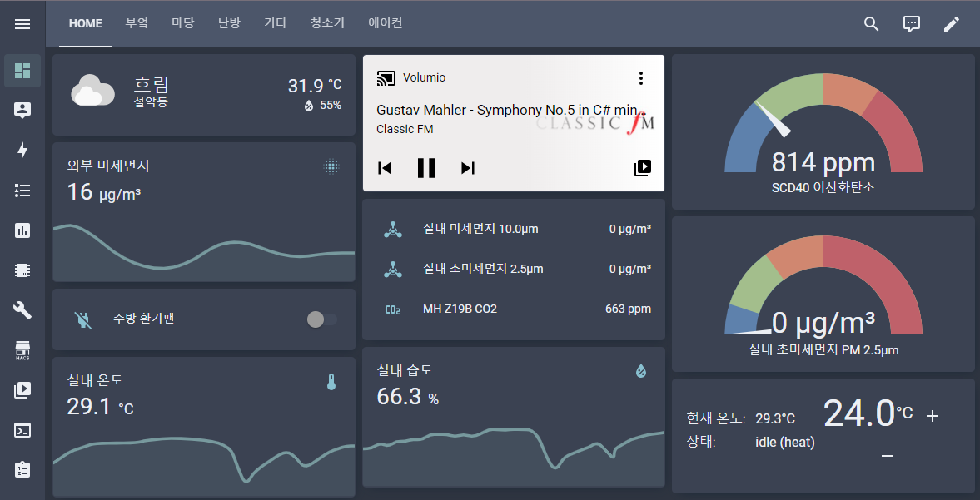Open the Energy lightning bolt sidebar icon
980x500 pixels.
[x=22, y=151]
